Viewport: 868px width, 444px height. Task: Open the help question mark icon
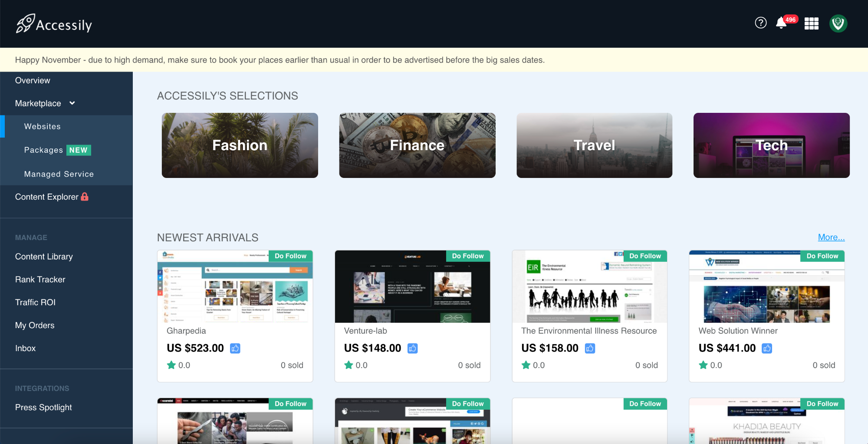pos(760,23)
